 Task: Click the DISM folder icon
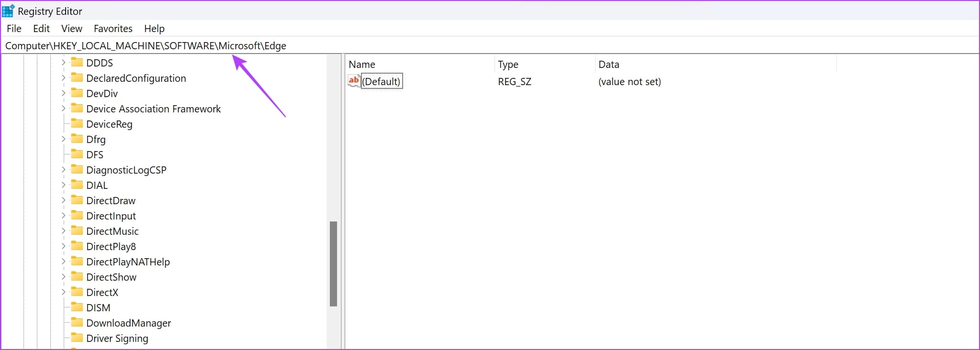[x=77, y=307]
